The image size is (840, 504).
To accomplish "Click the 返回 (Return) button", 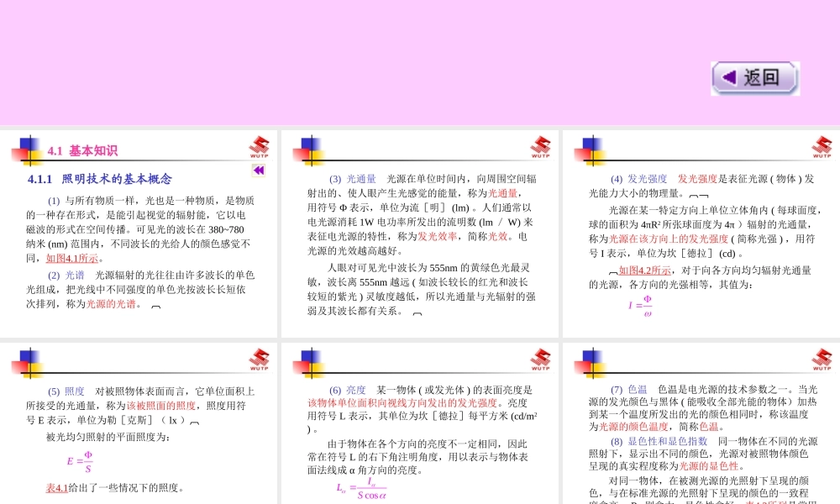I will tap(754, 77).
